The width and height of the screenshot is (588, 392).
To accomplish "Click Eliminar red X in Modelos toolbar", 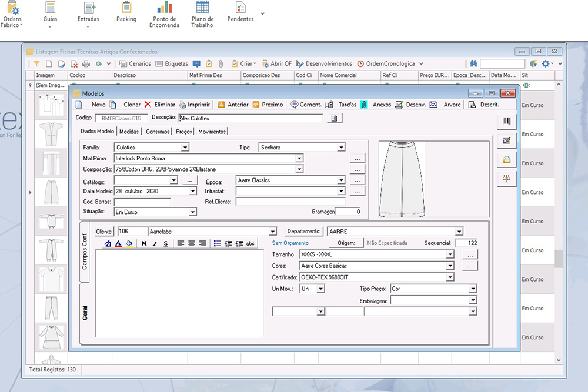I will pyautogui.click(x=148, y=105).
